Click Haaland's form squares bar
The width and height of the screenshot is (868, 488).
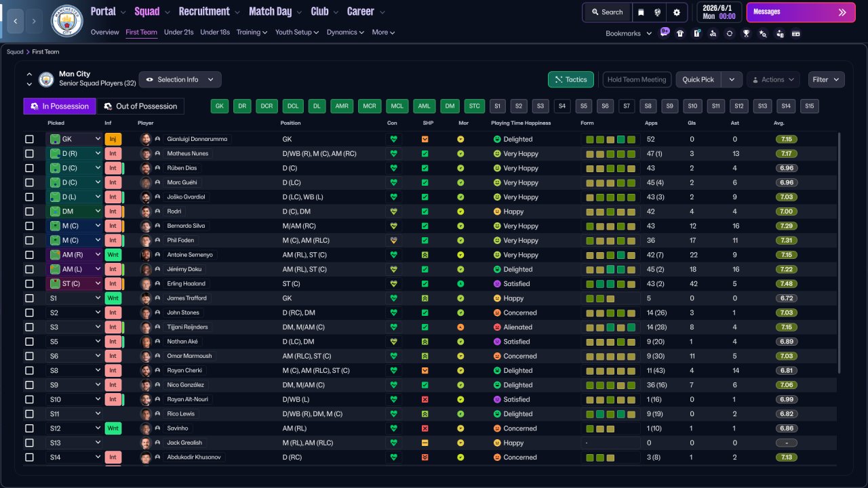610,283
